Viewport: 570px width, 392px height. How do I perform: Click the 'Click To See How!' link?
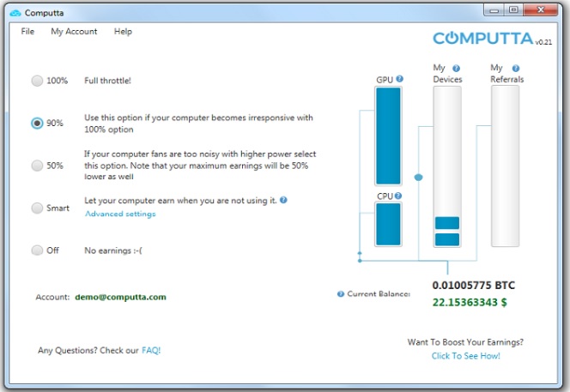pos(465,356)
